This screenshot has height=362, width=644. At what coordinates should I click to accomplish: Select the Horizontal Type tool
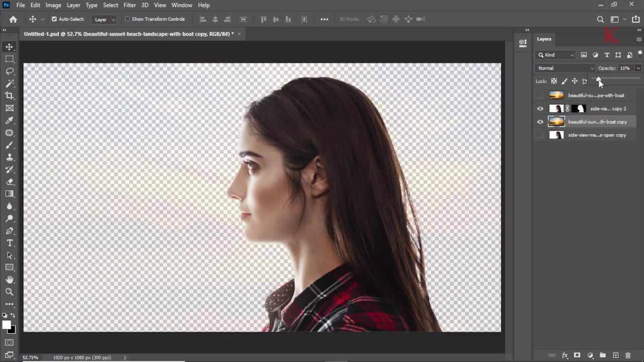pos(10,243)
